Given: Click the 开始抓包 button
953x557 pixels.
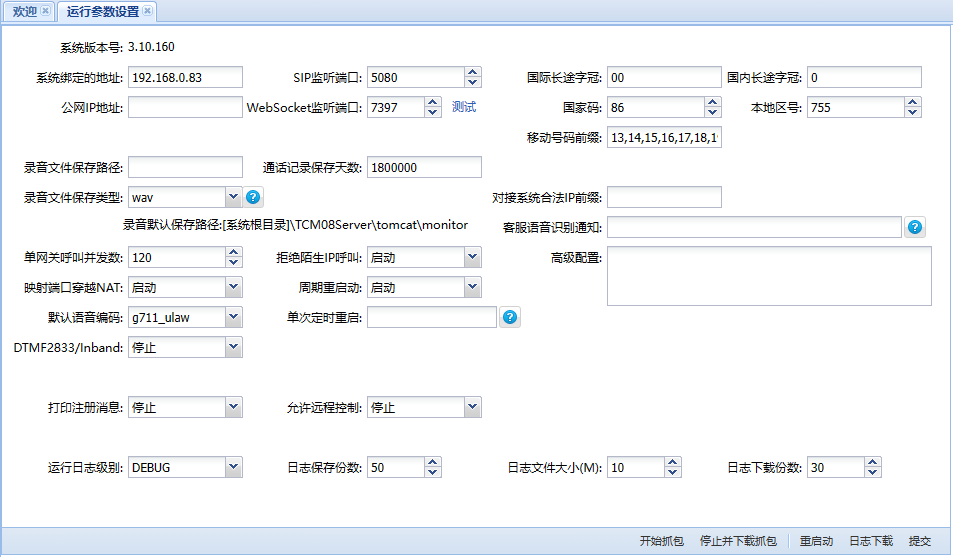Looking at the screenshot, I should [x=662, y=541].
